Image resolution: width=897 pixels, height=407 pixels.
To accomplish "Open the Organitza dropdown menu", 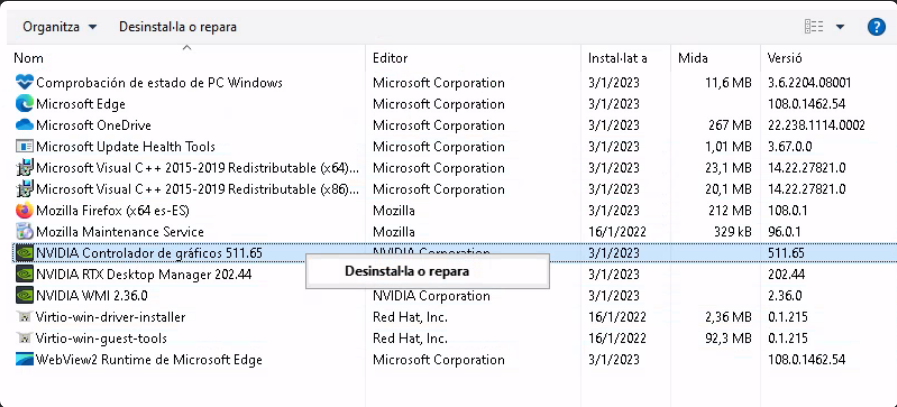I will (60, 27).
